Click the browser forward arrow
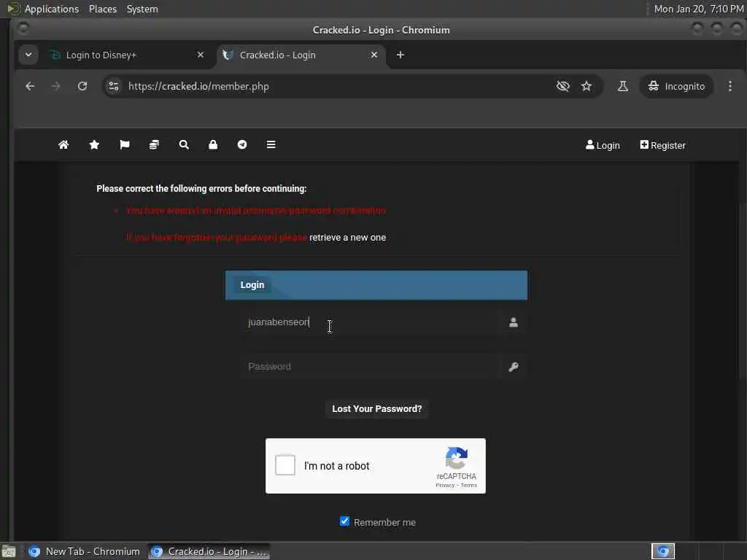747x560 pixels. click(55, 86)
